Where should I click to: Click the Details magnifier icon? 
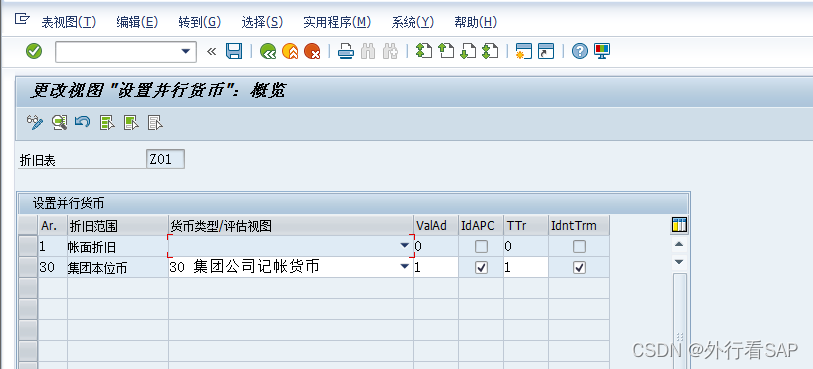(x=59, y=122)
